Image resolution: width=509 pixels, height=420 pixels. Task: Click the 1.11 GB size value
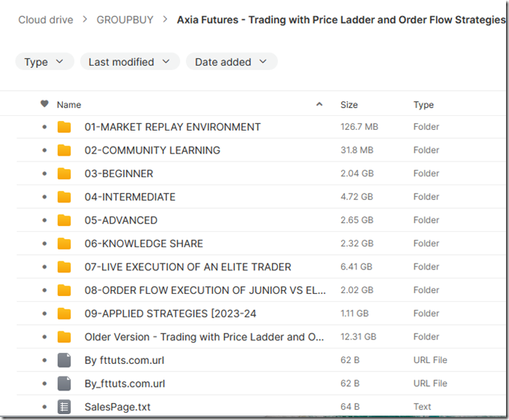click(355, 314)
